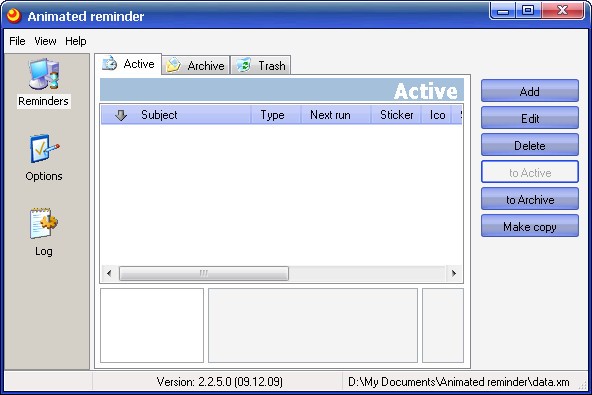Click the horizontal scrollbar thumb
The image size is (592, 395).
[204, 273]
